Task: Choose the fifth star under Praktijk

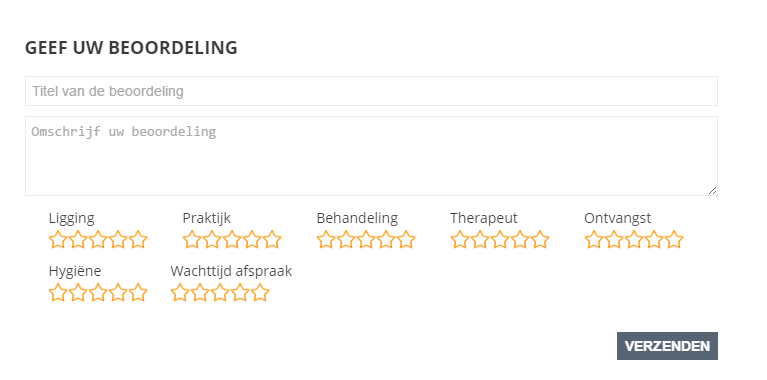Action: 272,240
